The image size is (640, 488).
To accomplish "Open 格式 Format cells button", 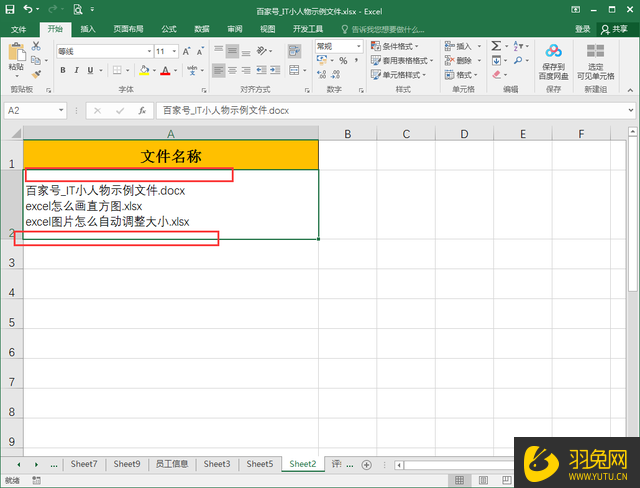I will tap(461, 75).
